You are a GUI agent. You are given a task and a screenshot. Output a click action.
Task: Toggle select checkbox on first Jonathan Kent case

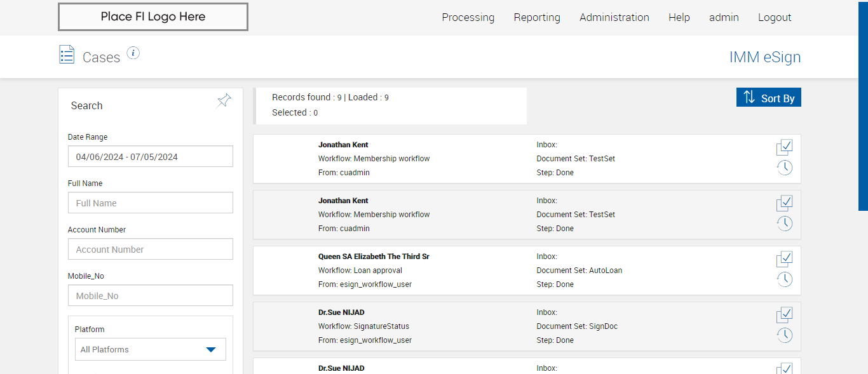tap(785, 147)
